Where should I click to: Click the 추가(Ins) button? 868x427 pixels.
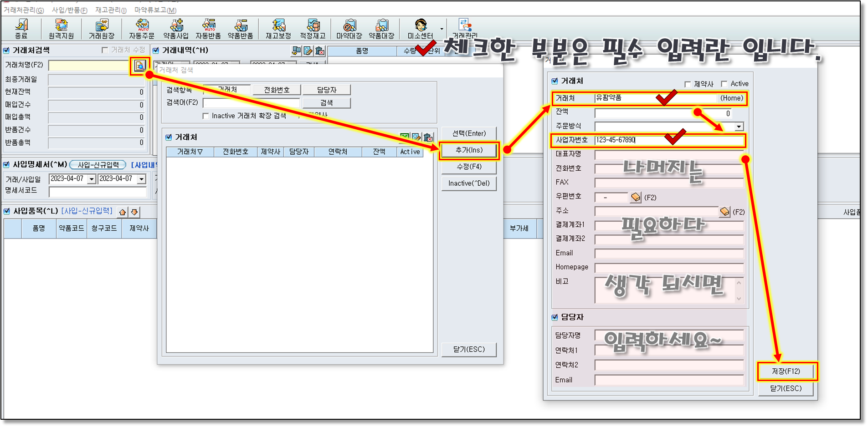[469, 150]
